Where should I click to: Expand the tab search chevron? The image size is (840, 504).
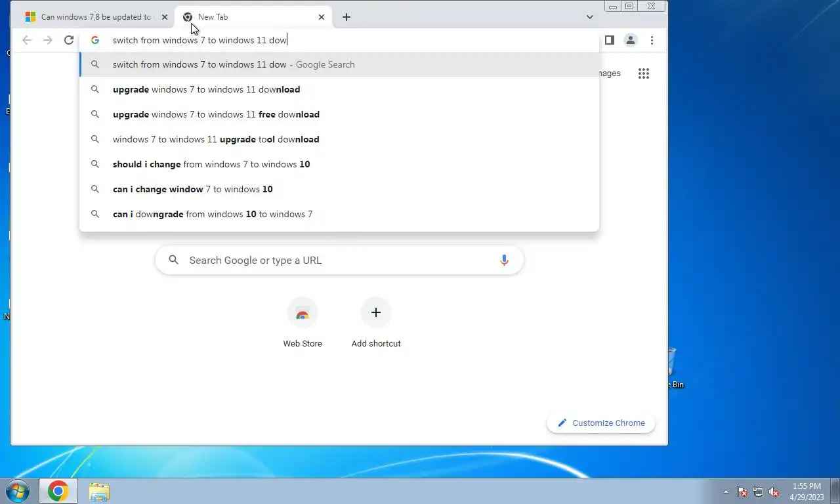pos(590,17)
